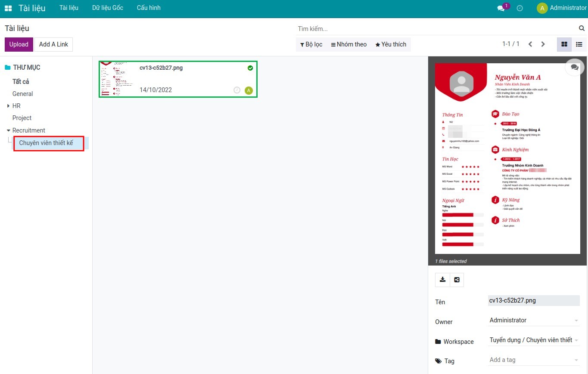Open the apps grid home menu
Screen dimensions: 588x374
tap(8, 8)
